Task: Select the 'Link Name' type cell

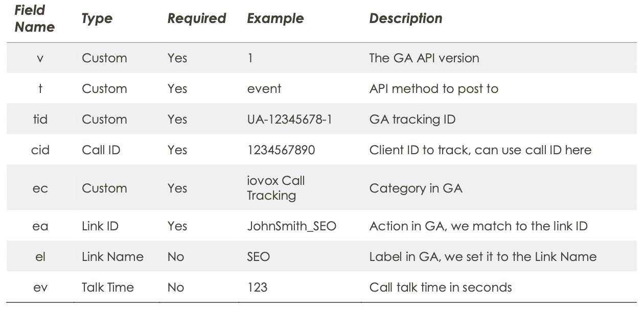Action: coord(112,257)
